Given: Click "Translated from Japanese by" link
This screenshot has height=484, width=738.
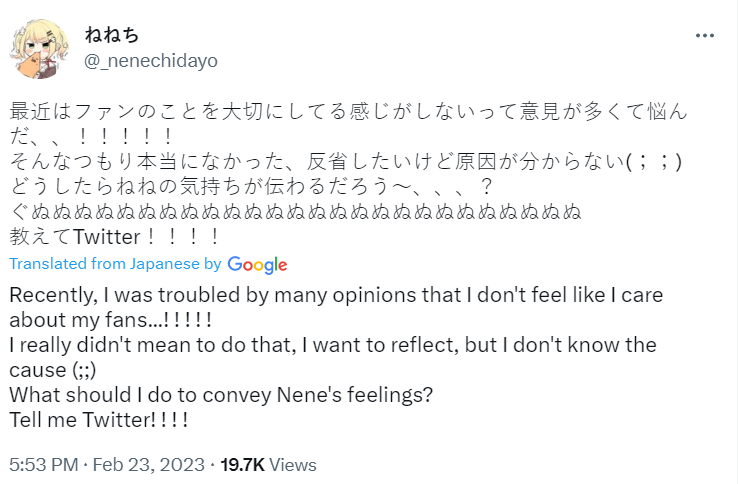Looking at the screenshot, I should click(x=115, y=264).
